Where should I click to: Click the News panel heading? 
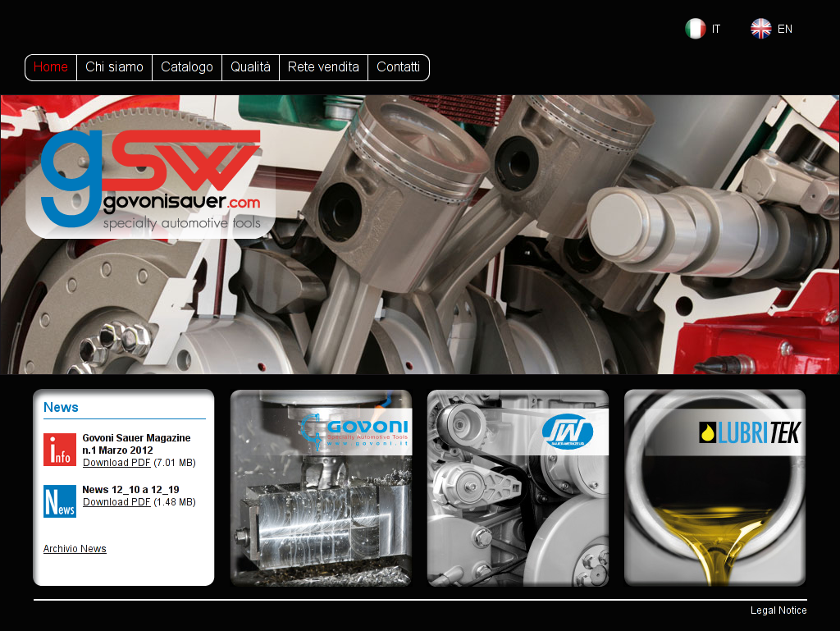[61, 407]
